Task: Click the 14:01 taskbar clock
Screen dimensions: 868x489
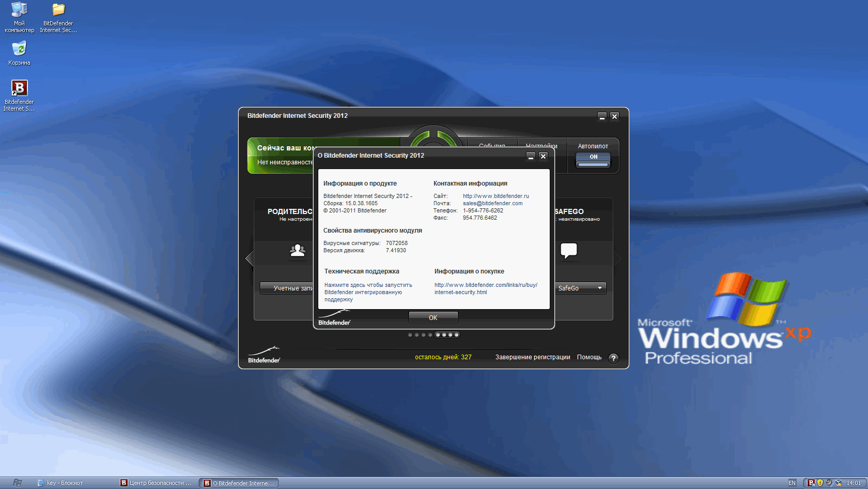Action: tap(854, 483)
